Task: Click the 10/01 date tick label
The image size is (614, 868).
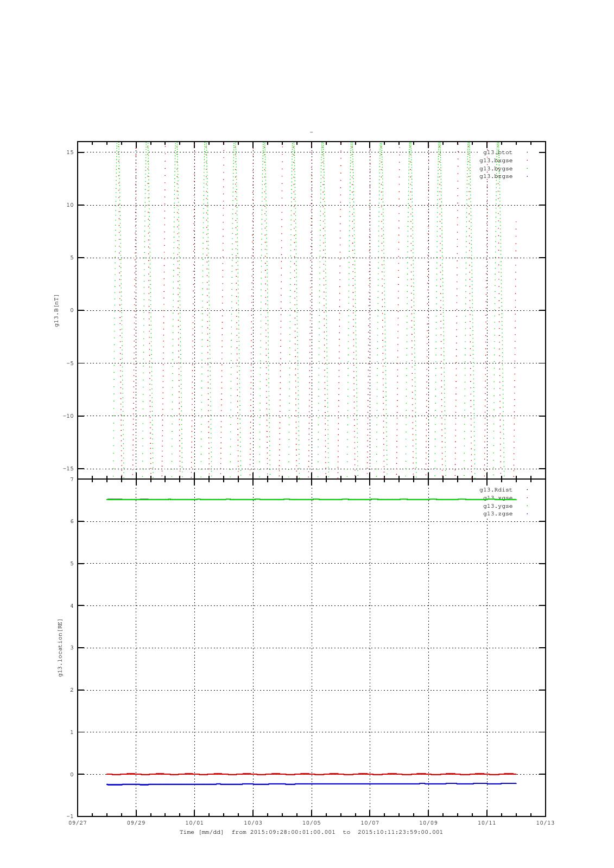Action: (x=194, y=823)
